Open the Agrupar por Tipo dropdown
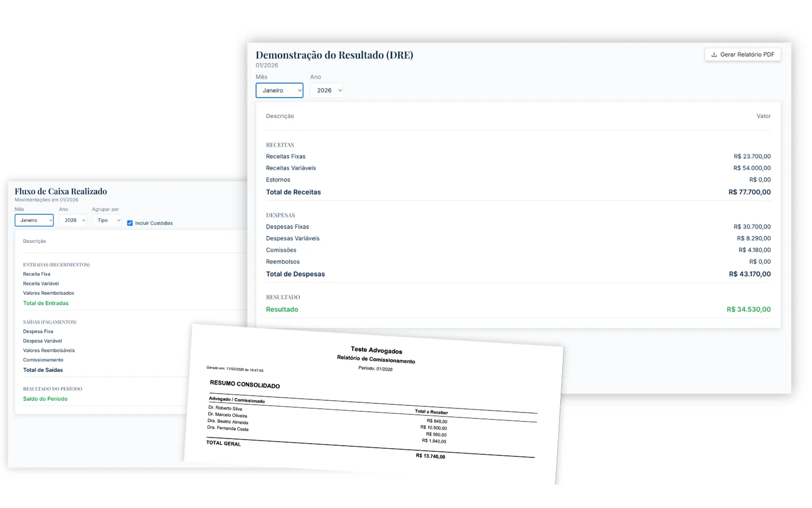The width and height of the screenshot is (812, 508). click(x=107, y=220)
